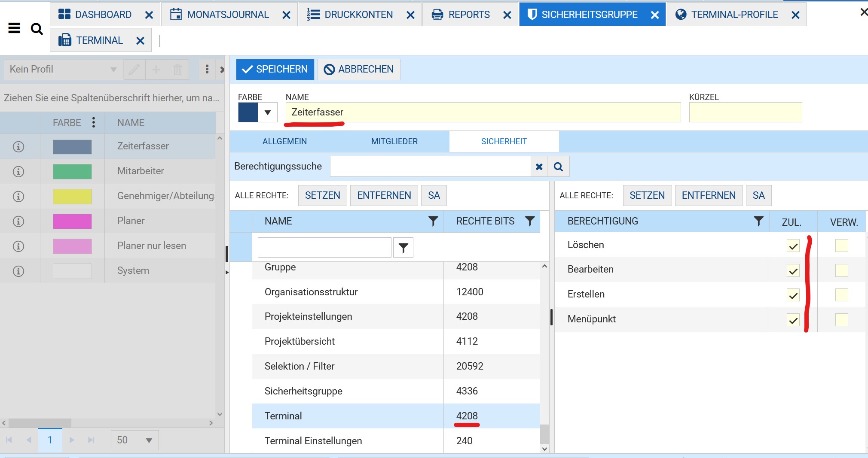Select the pencil edit icon beside Kein Profil

click(x=134, y=69)
